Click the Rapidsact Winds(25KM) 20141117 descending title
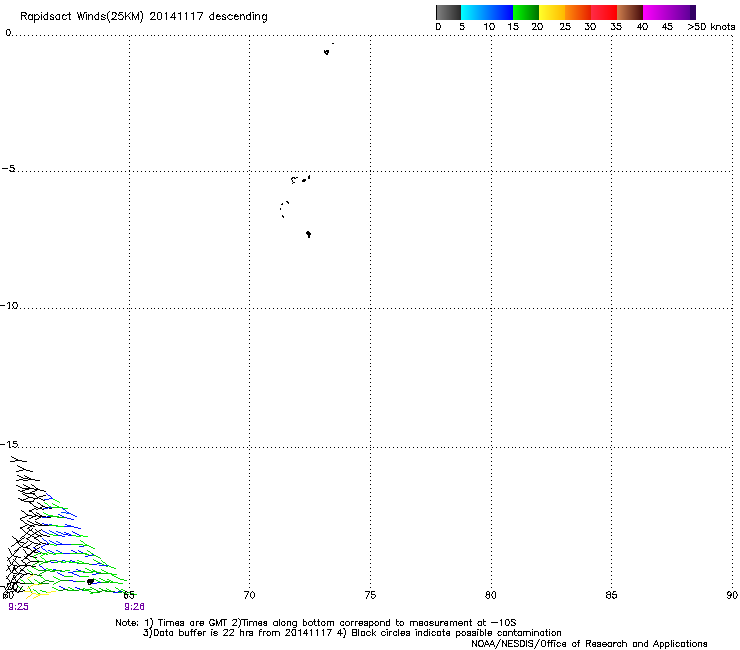 [143, 17]
